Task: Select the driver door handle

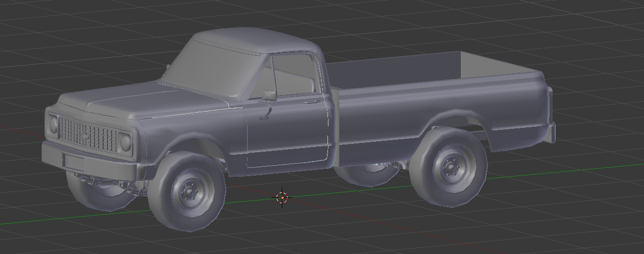Action: click(x=311, y=102)
